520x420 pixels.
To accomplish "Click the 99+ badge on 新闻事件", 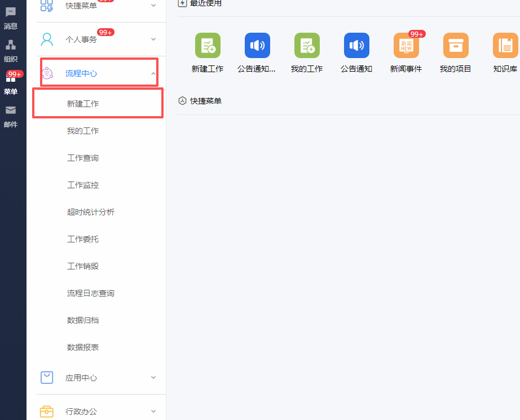I will pos(417,34).
